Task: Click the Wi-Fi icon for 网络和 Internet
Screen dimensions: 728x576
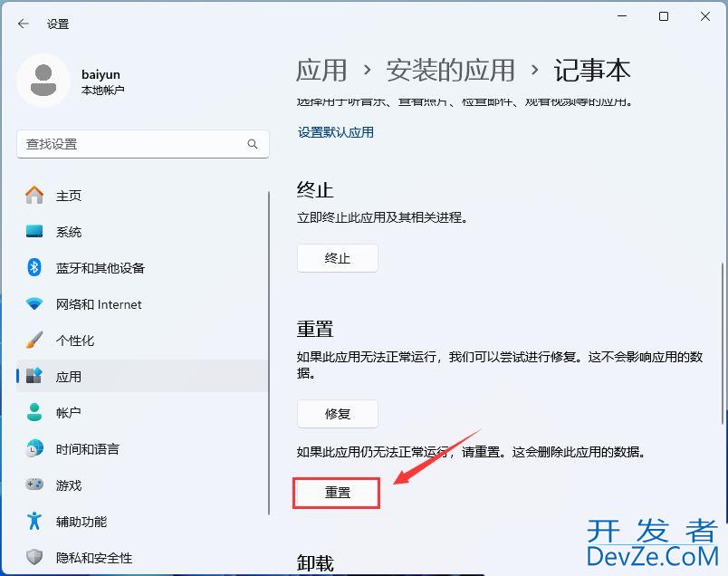Action: click(34, 303)
